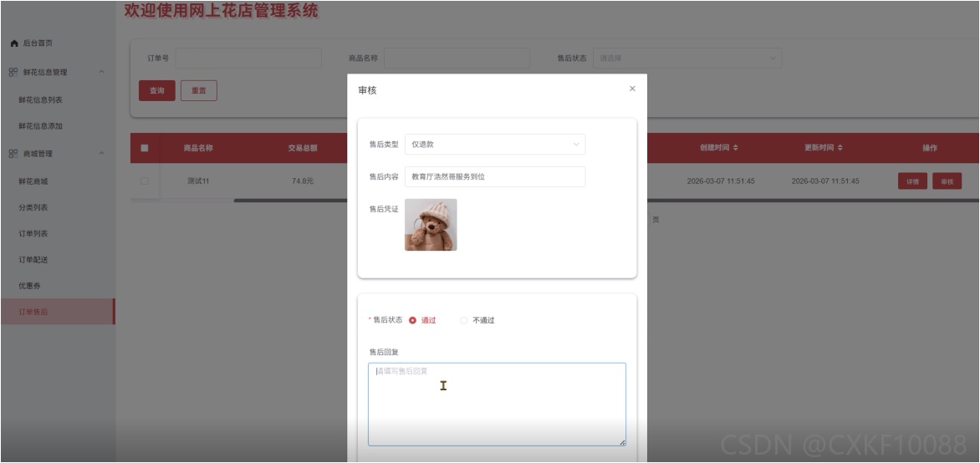Screen dimensions: 980x463
Task: Open 订单列表 in sidebar
Action: tap(33, 234)
